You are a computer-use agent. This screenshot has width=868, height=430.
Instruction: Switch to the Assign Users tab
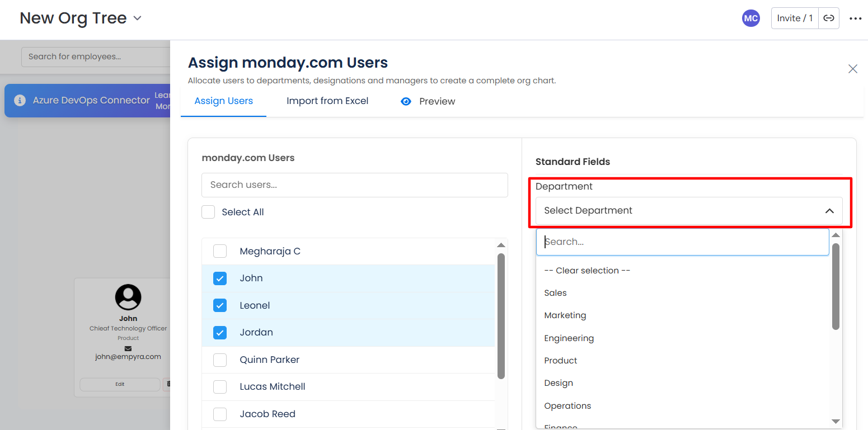tap(224, 101)
